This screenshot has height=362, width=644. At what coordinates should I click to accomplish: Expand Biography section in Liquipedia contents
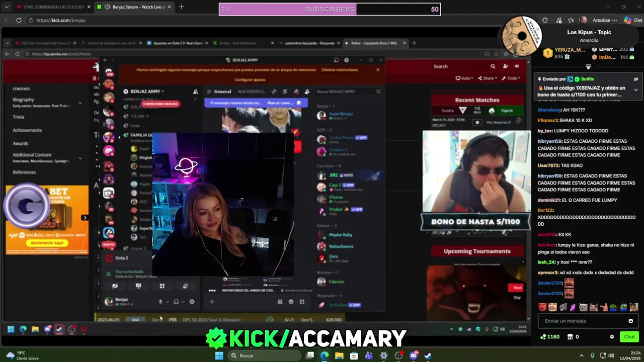tap(80, 103)
